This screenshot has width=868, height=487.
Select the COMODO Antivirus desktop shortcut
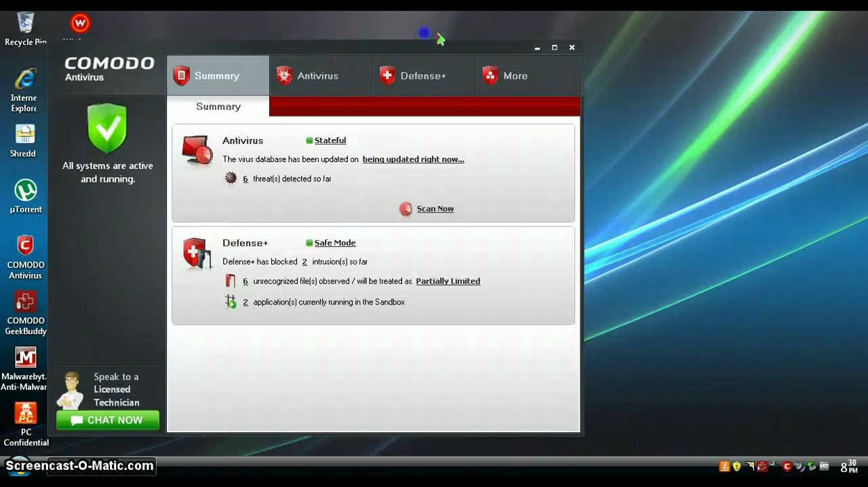click(25, 258)
